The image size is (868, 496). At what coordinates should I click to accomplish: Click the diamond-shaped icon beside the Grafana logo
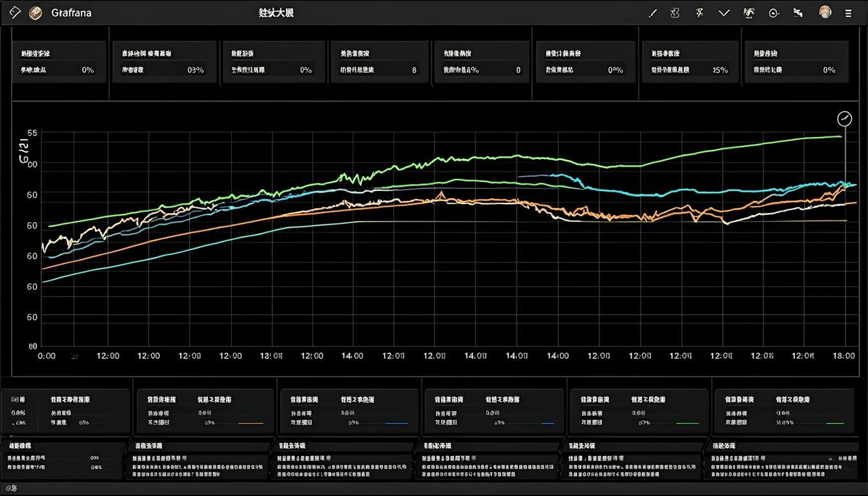coord(15,13)
